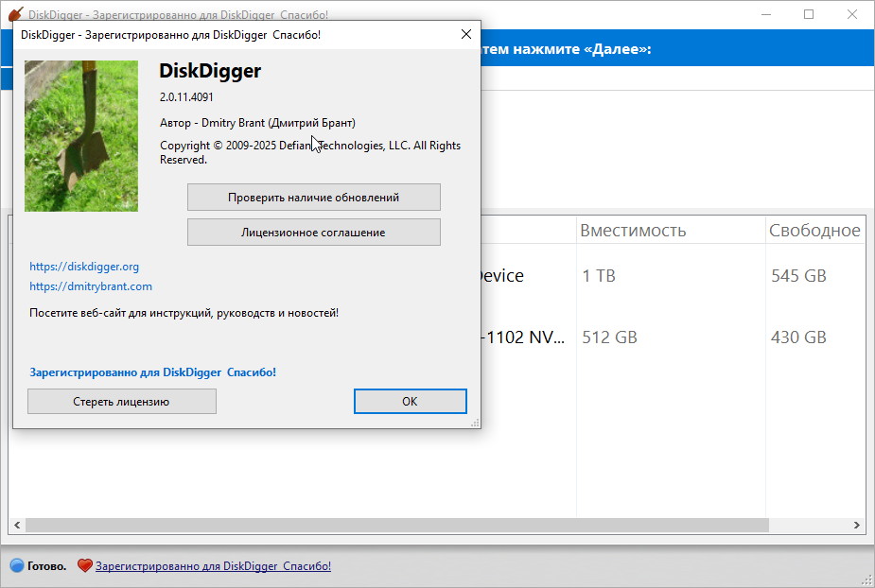Click the DiskDigger heading in dialog

click(x=210, y=71)
